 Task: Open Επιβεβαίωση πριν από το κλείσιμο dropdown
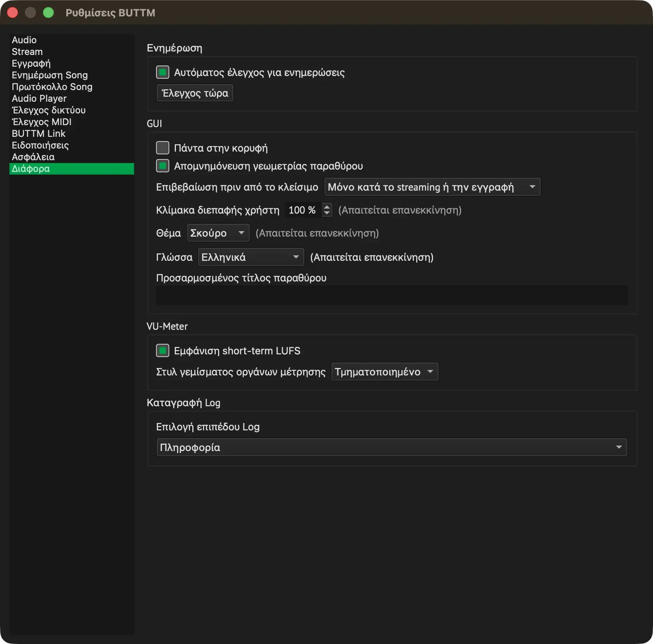click(433, 187)
